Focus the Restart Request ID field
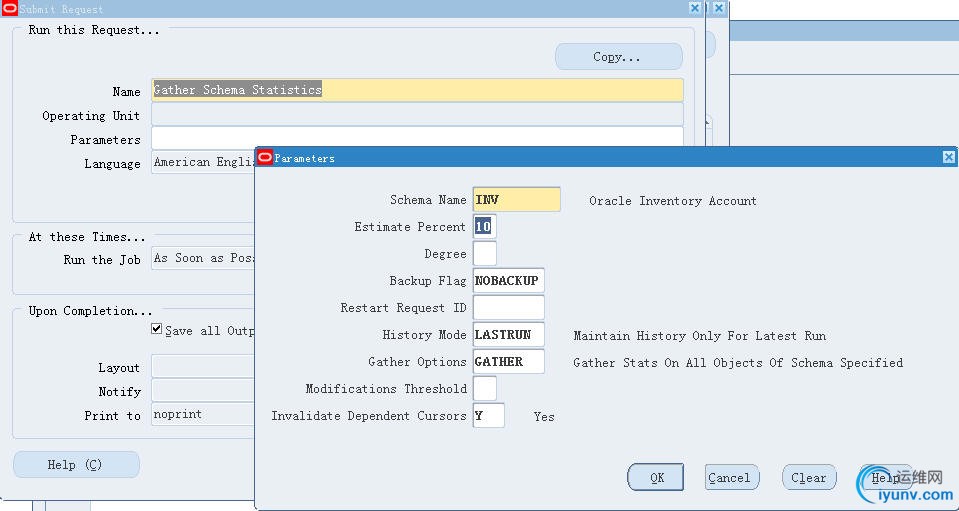The height and width of the screenshot is (511, 959). click(508, 307)
